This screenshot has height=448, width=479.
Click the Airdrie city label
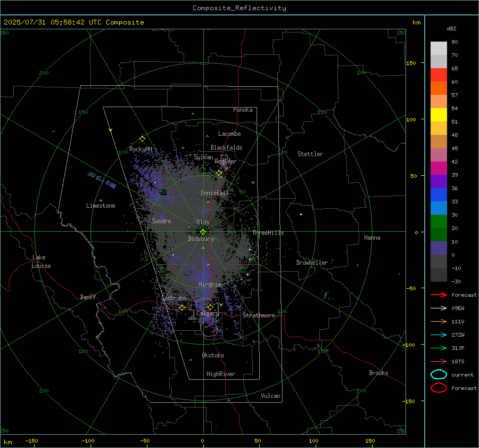click(210, 284)
